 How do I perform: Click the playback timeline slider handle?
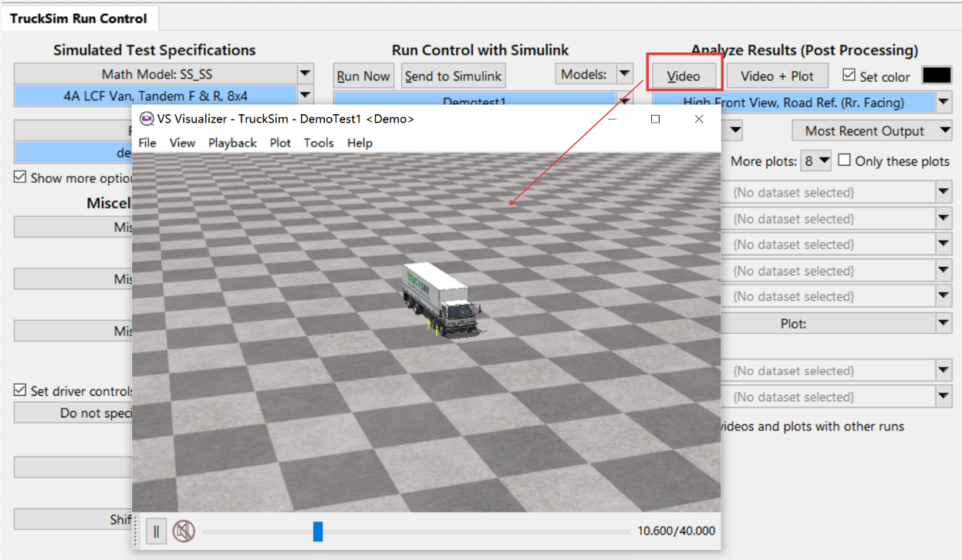click(x=318, y=531)
